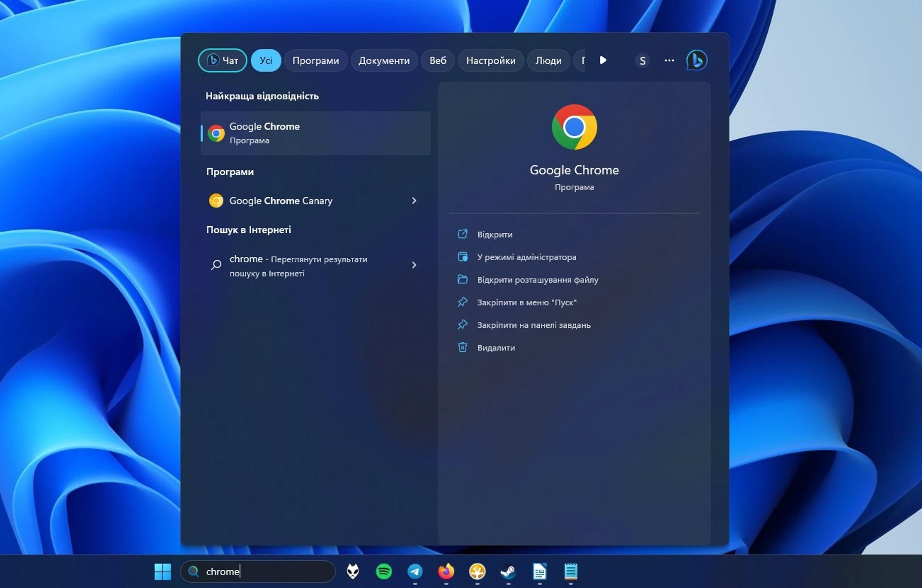Click the pin icon beside taskbar option

coord(462,324)
